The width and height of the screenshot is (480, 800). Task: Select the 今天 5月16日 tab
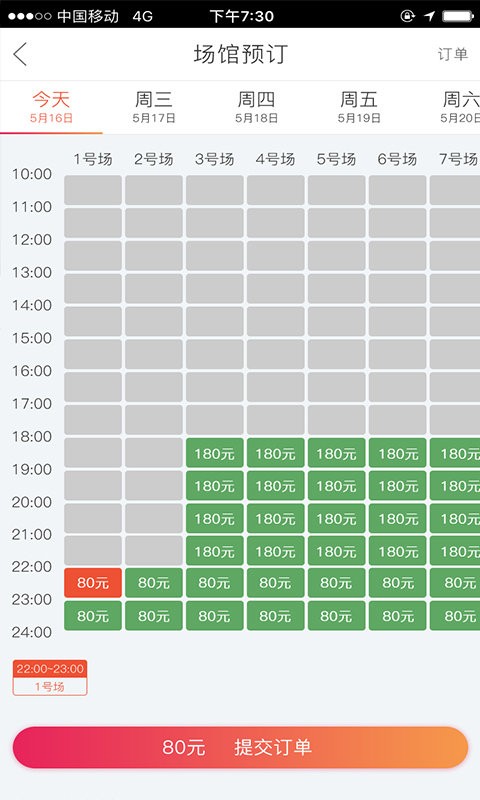tap(51, 107)
